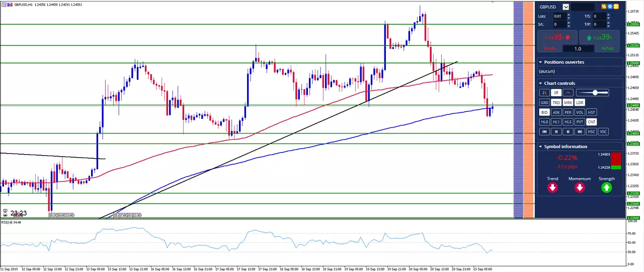Screen dimensions: 644x272
Task: Toggle the BID line button
Action: [x=544, y=112]
